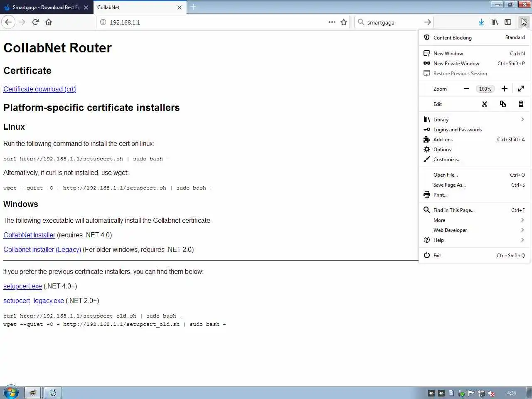Image resolution: width=532 pixels, height=399 pixels.
Task: Bookmark this page with the star icon
Action: coord(344,22)
